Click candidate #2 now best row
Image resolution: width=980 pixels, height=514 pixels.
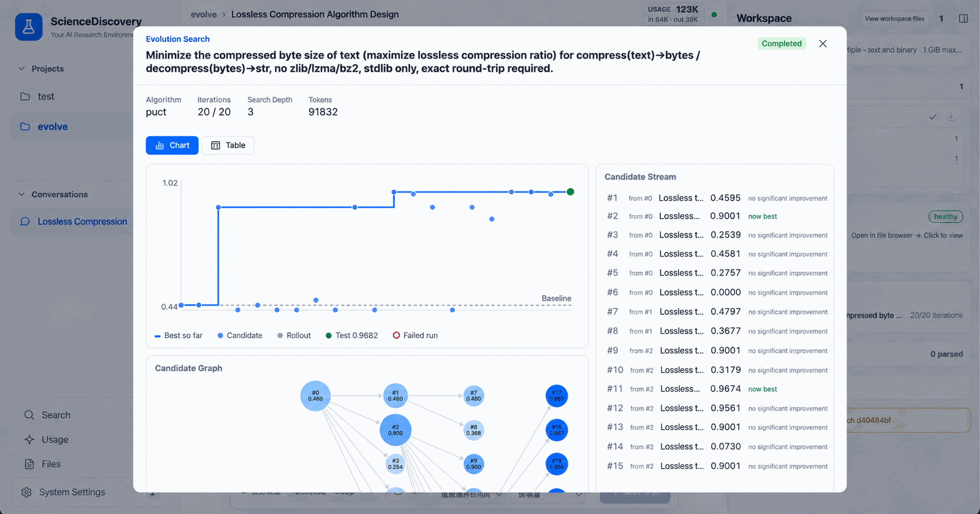pos(716,216)
